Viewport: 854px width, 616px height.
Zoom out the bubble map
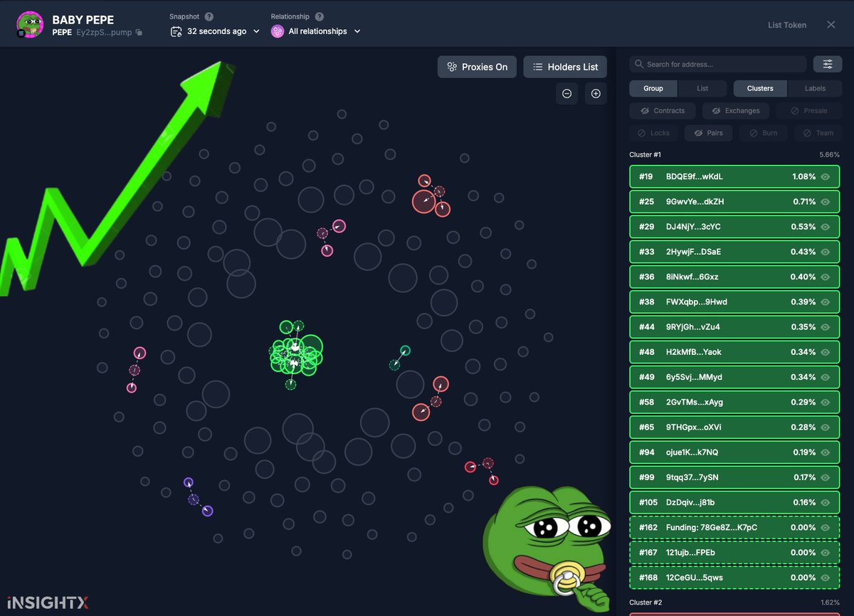(566, 93)
